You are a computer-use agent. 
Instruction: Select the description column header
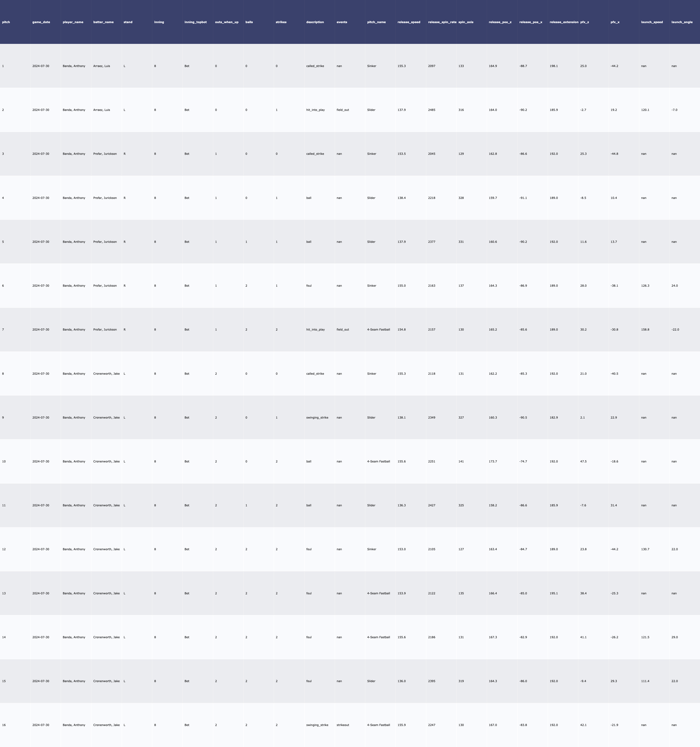(315, 22)
